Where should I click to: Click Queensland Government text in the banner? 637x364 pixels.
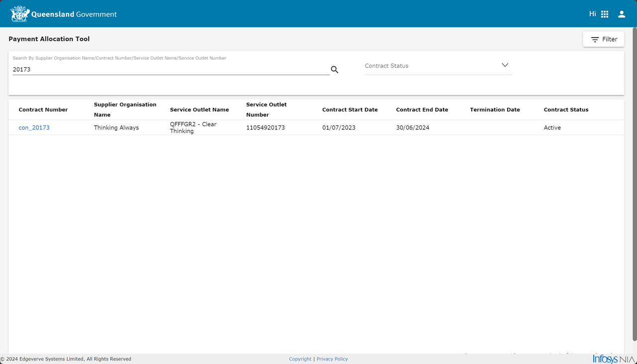[75, 14]
